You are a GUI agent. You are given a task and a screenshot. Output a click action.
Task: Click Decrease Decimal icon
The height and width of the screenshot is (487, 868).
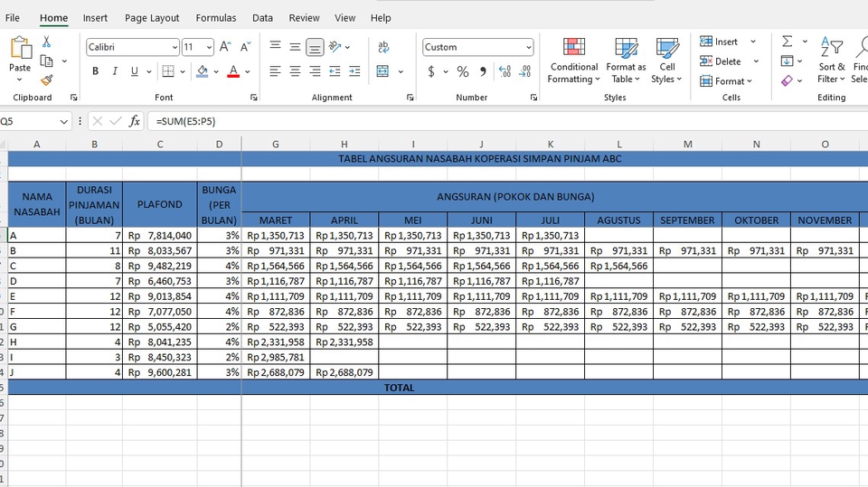[524, 71]
